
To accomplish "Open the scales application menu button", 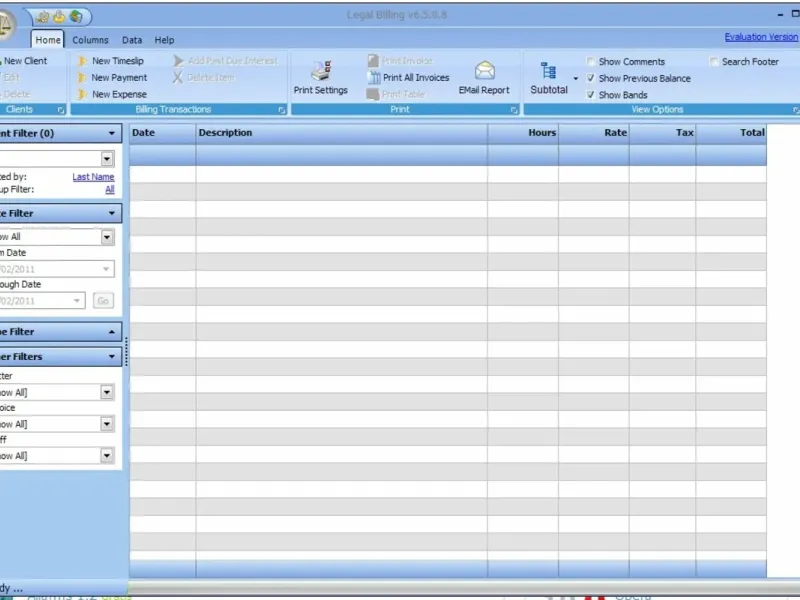I will pyautogui.click(x=6, y=24).
